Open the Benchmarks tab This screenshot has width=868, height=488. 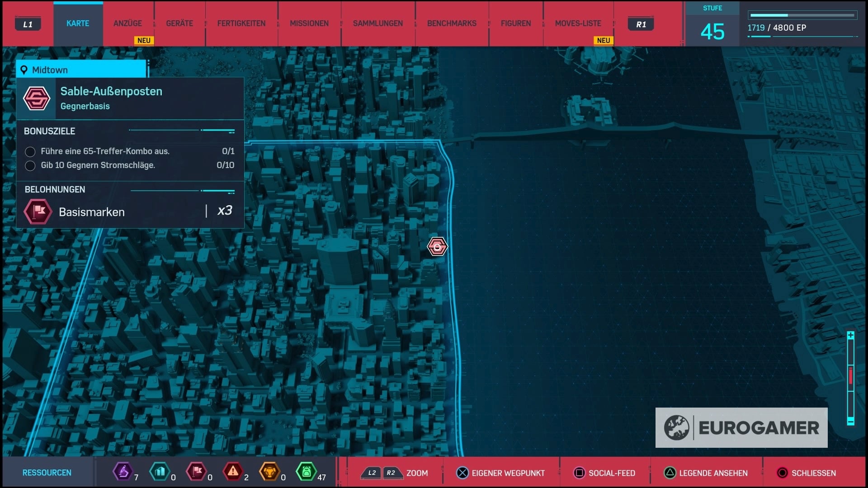pos(452,23)
